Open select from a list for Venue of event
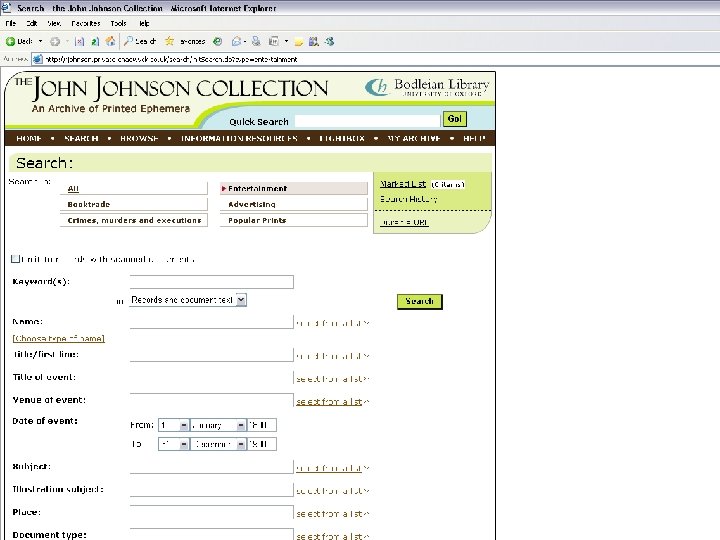Viewport: 720px width, 540px height. (332, 402)
